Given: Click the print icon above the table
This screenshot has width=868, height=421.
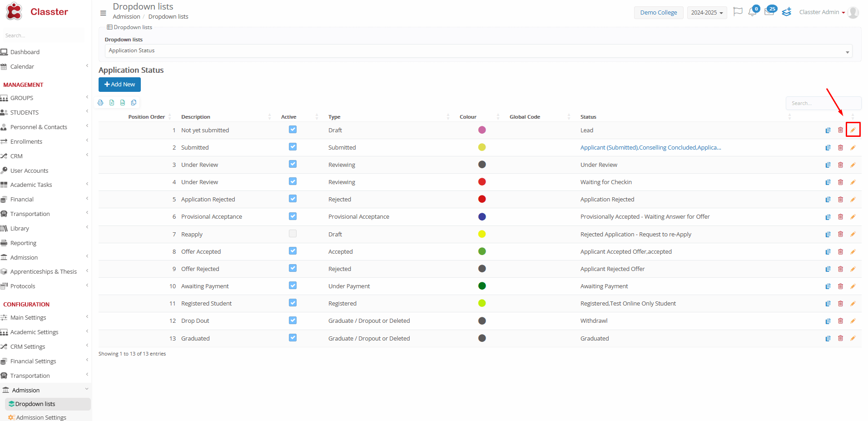Looking at the screenshot, I should [100, 103].
